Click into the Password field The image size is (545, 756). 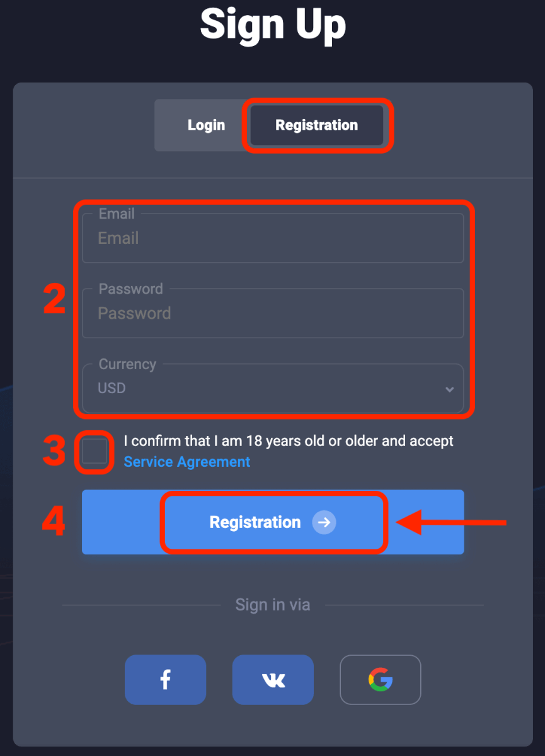[x=273, y=314]
